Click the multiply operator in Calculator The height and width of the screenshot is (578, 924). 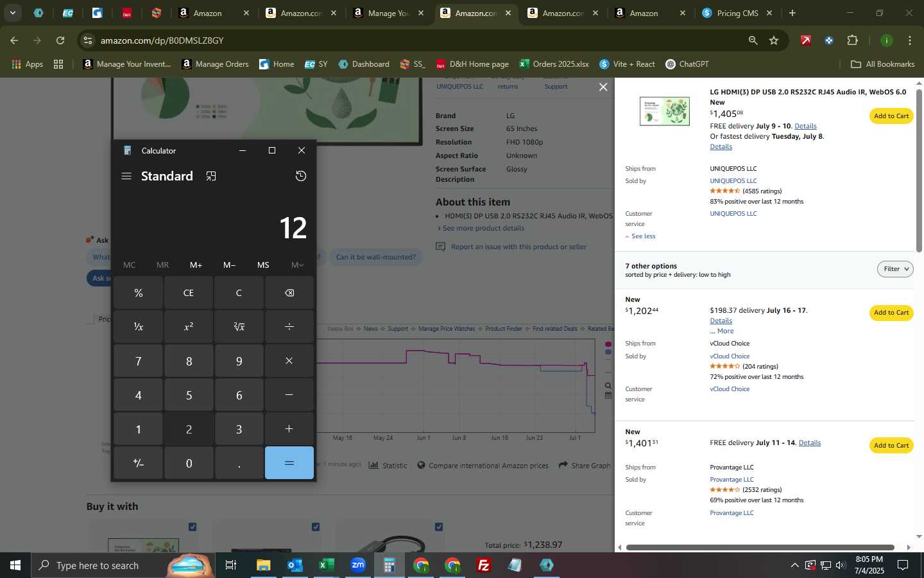(289, 361)
